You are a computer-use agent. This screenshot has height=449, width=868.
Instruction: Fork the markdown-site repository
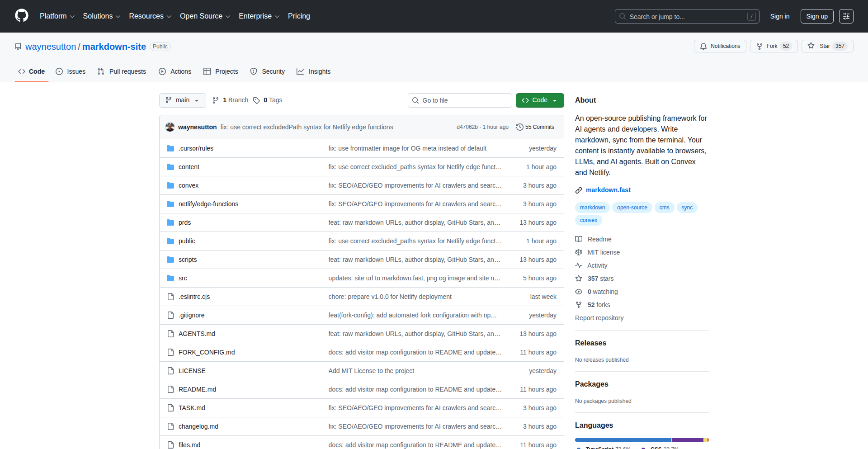tap(773, 46)
